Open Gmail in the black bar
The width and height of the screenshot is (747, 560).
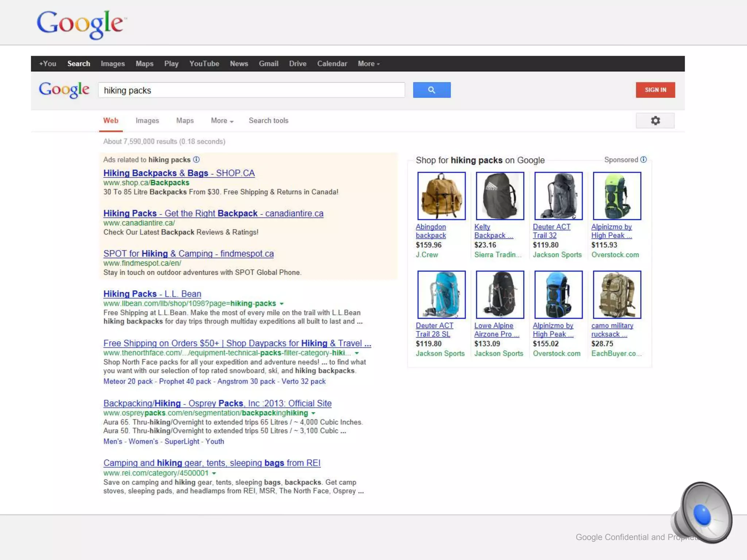(x=268, y=64)
